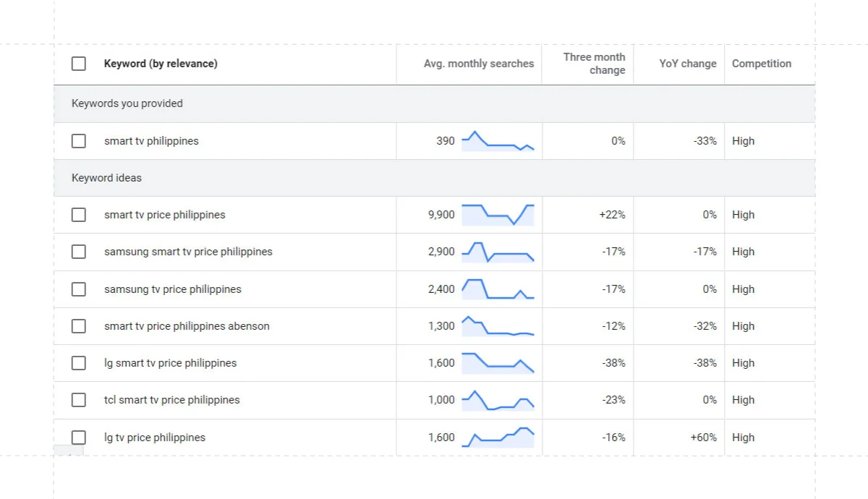
Task: Click the +60% YoY change value
Action: point(703,438)
